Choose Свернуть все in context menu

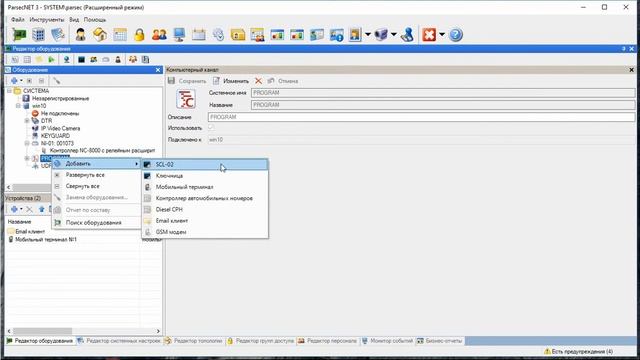[x=97, y=186]
